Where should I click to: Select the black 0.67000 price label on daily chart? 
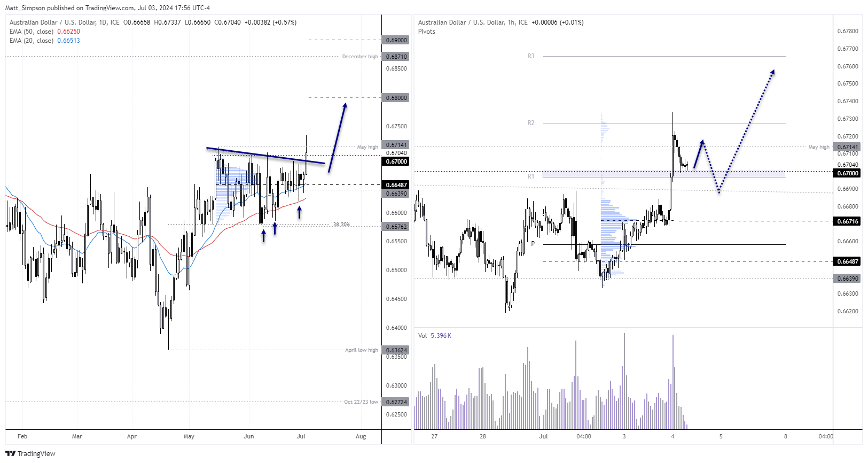click(x=396, y=161)
